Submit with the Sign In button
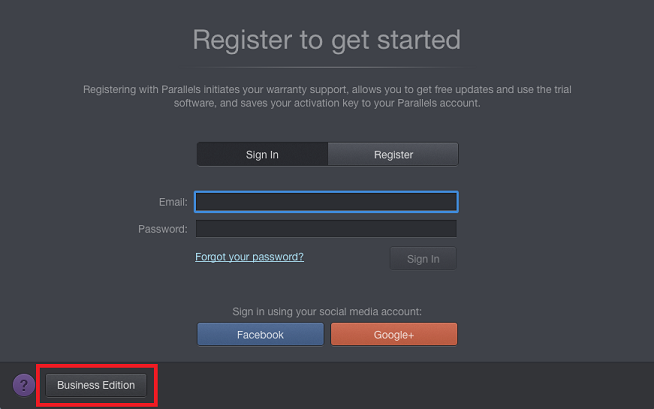Image resolution: width=654 pixels, height=409 pixels. pyautogui.click(x=423, y=259)
